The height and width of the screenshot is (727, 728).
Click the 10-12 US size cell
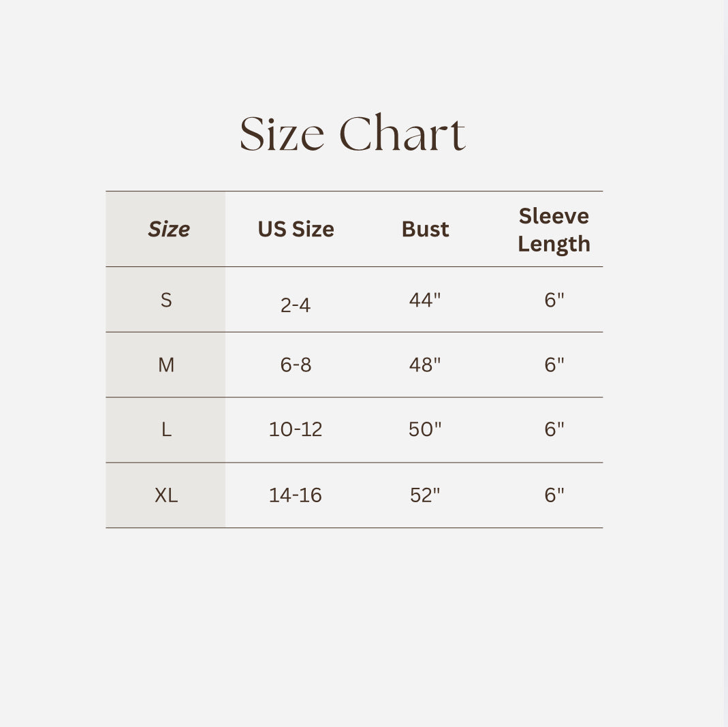click(x=296, y=429)
